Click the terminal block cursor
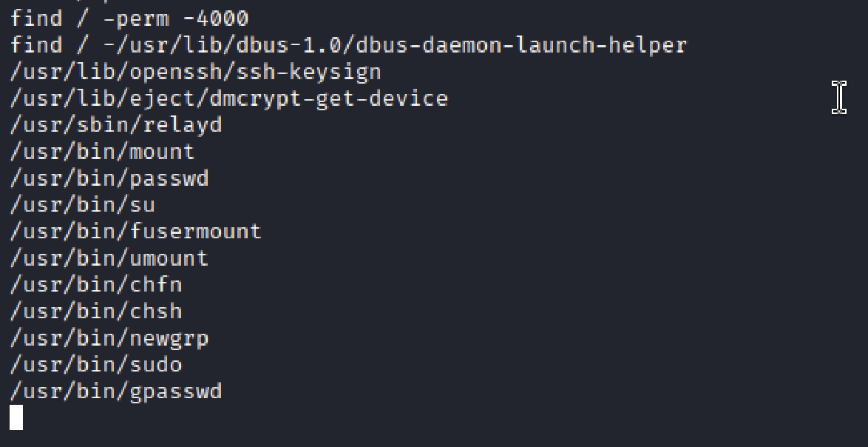The width and height of the screenshot is (868, 447). click(x=16, y=418)
